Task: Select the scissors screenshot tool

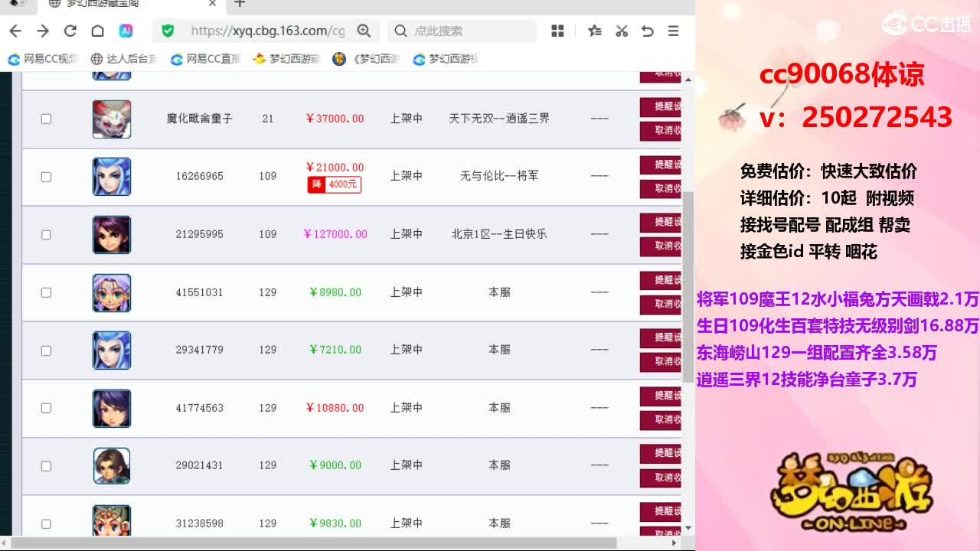Action: click(622, 31)
